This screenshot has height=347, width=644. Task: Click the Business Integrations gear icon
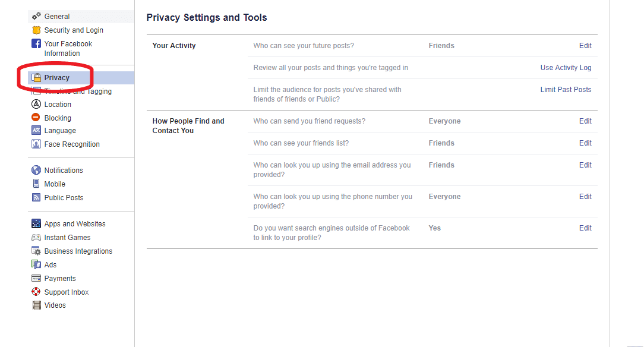coord(36,251)
